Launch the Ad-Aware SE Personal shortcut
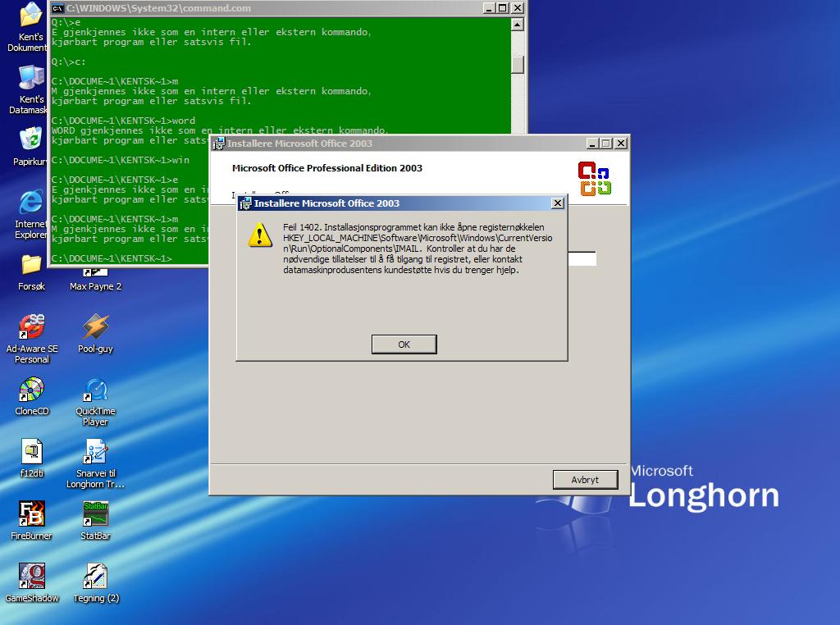840x625 pixels. click(x=32, y=339)
